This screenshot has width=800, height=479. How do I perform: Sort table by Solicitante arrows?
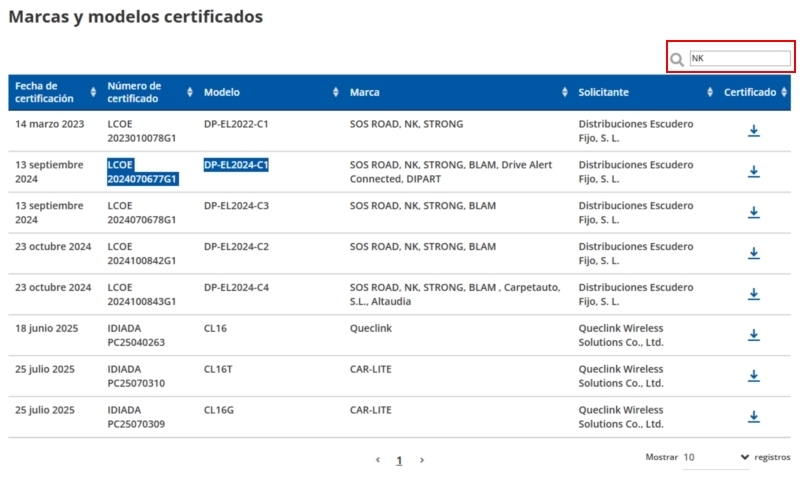coord(710,92)
